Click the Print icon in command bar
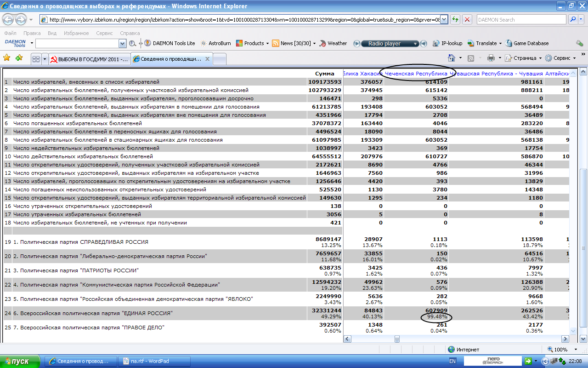The height and width of the screenshot is (368, 588). 491,58
